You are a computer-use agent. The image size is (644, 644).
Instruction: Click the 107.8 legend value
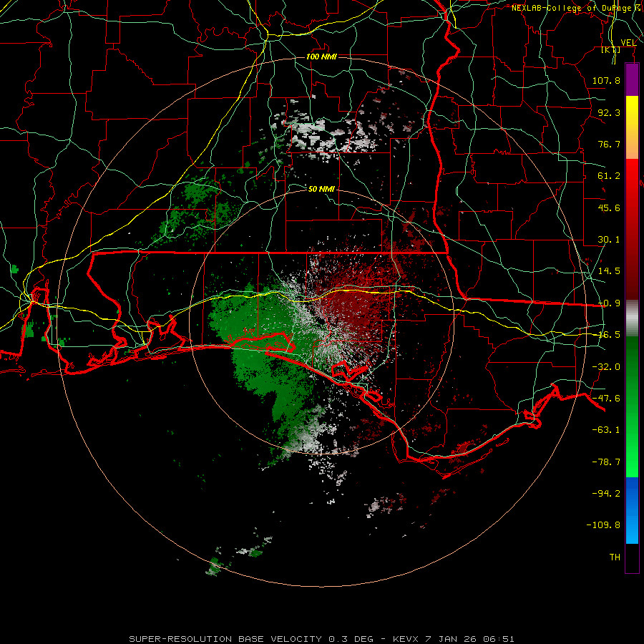pos(606,80)
